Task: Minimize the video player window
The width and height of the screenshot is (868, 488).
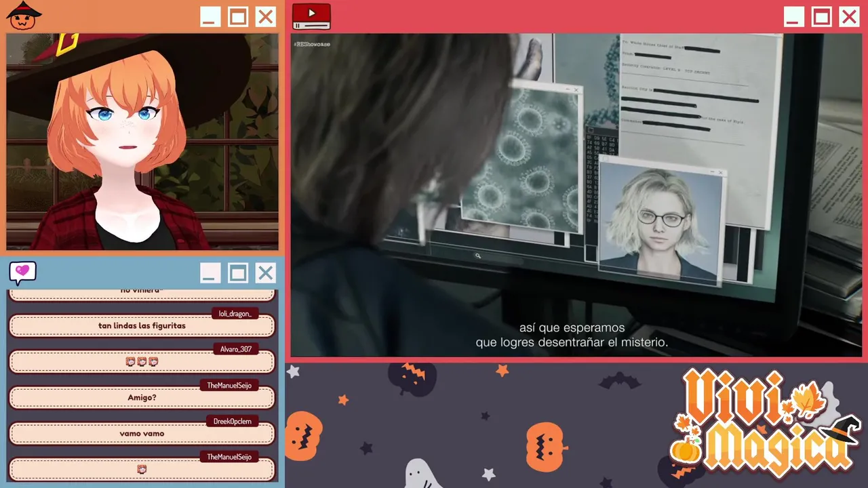Action: click(794, 17)
